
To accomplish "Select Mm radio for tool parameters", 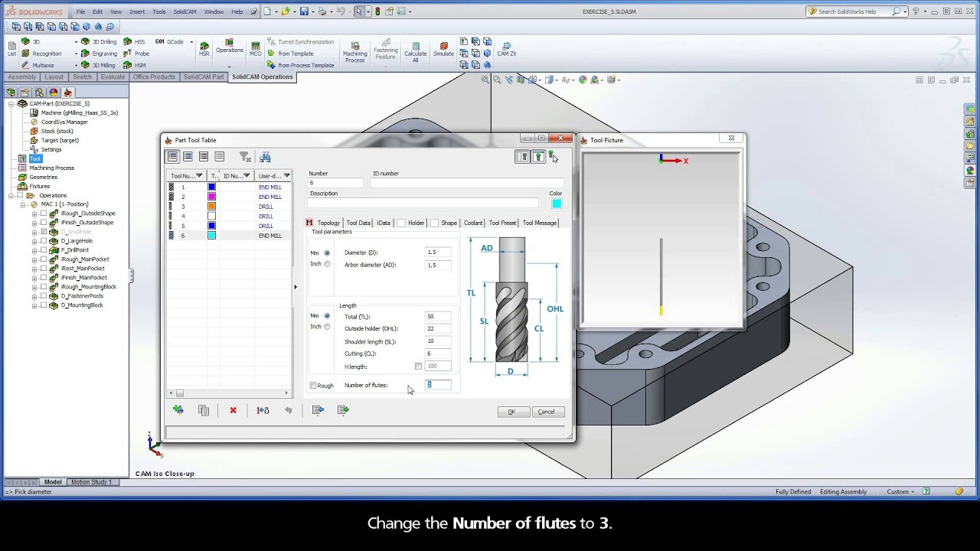I will 327,253.
